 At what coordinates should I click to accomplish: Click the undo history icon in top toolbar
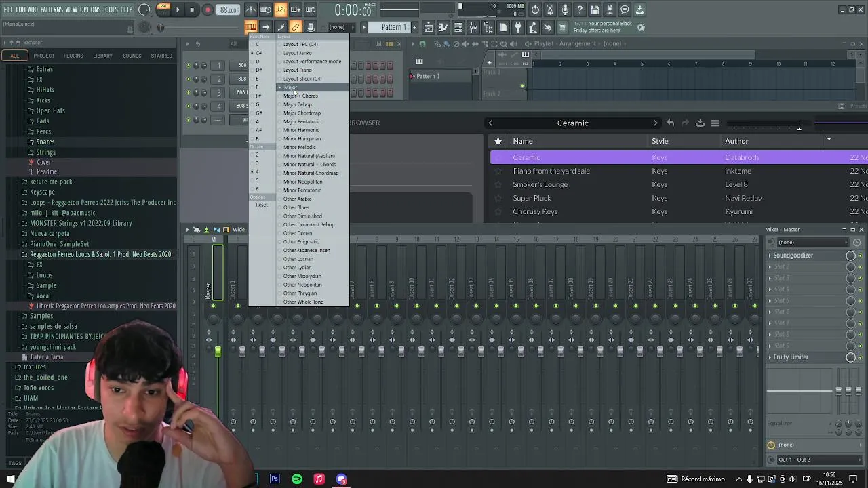(x=535, y=9)
